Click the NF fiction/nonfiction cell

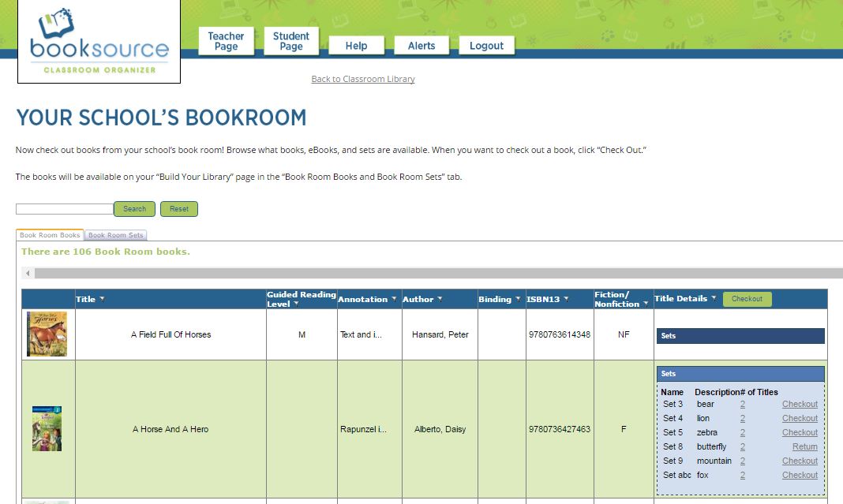click(624, 334)
